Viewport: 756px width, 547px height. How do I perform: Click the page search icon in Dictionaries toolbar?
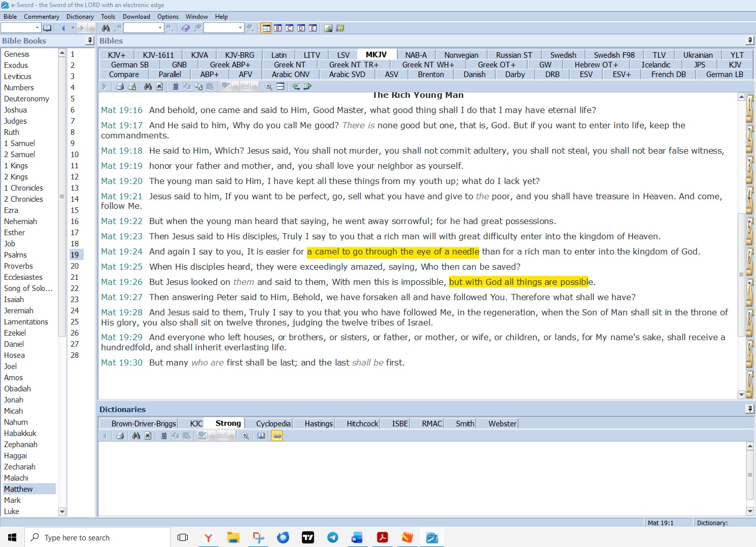[148, 435]
